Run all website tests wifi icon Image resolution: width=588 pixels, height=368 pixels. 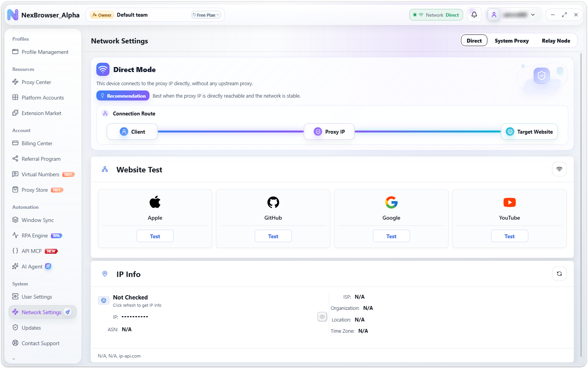559,169
